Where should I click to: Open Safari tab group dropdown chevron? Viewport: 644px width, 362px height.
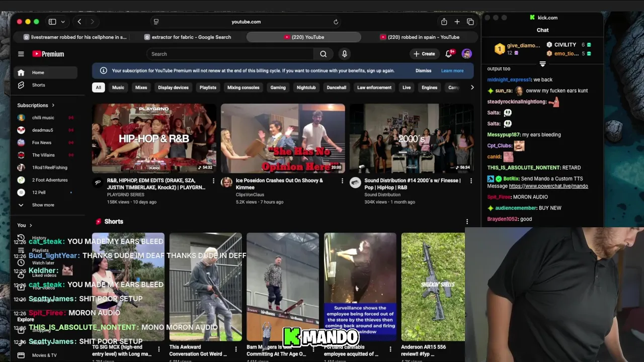[x=63, y=22]
